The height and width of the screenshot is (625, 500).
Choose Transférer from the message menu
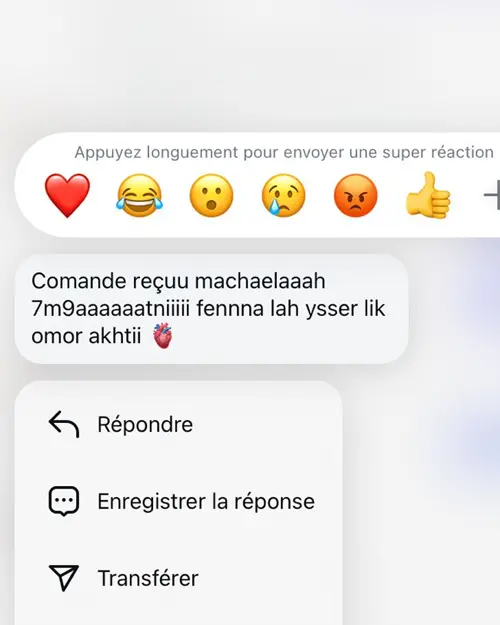point(178,578)
